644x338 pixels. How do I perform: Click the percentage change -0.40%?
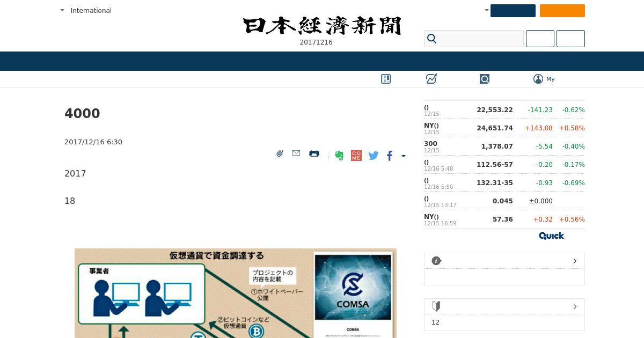click(573, 146)
